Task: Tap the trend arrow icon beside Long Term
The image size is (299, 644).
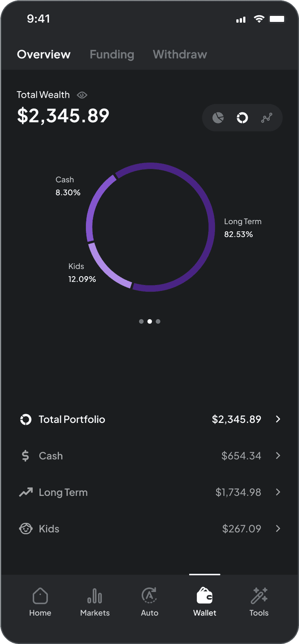Action: (25, 492)
